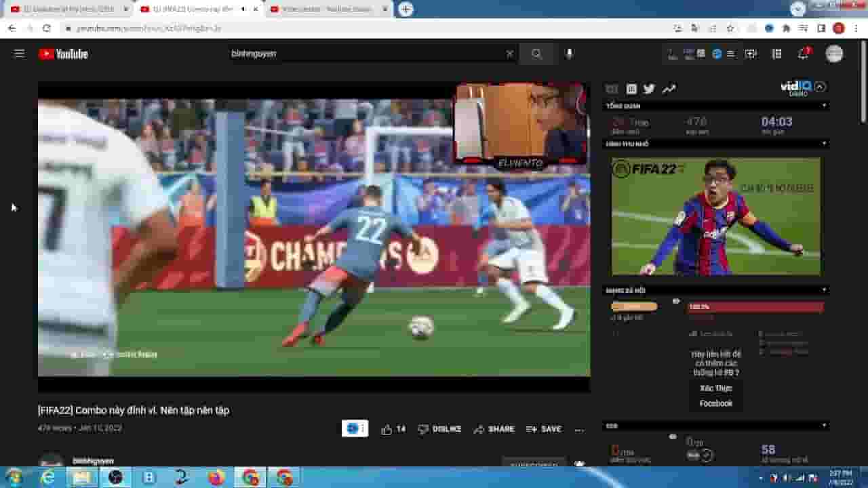Go back in browser history
This screenshot has width=868, height=488.
pyautogui.click(x=12, y=28)
